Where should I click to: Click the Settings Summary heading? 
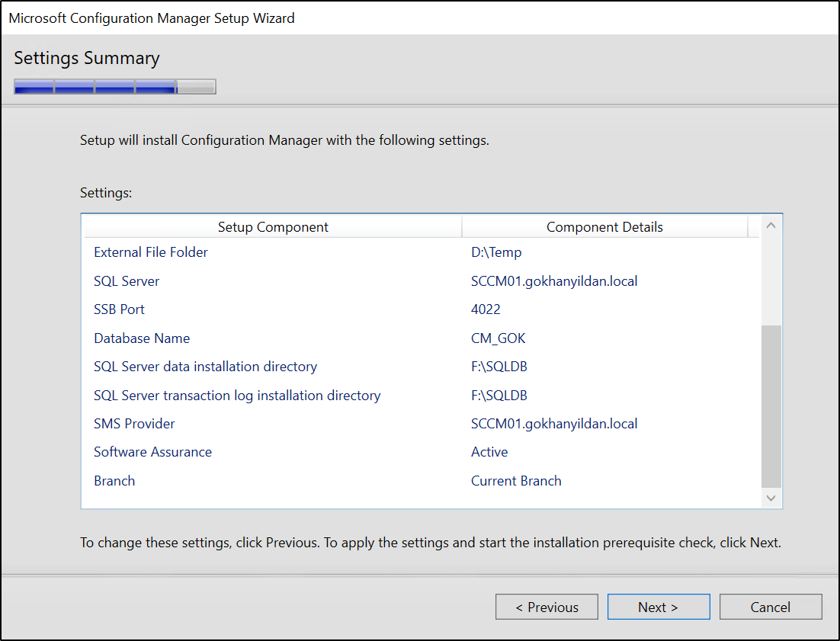click(x=87, y=58)
